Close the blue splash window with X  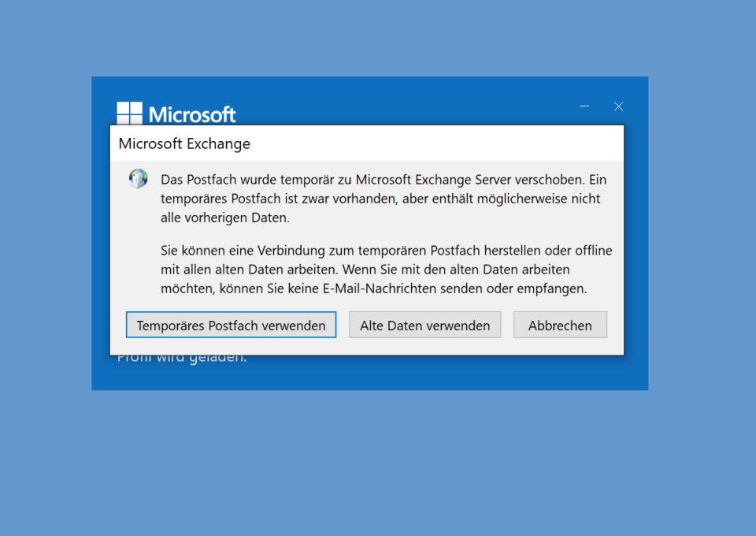coord(619,106)
